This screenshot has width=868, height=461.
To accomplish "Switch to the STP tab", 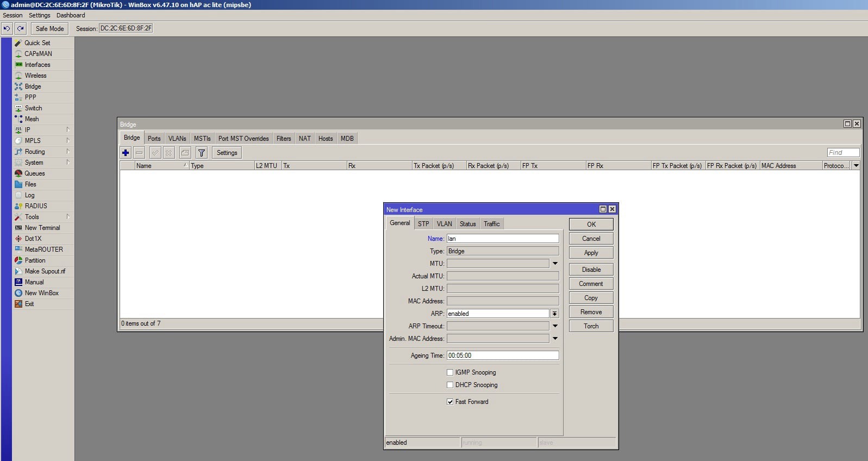I will coord(423,224).
